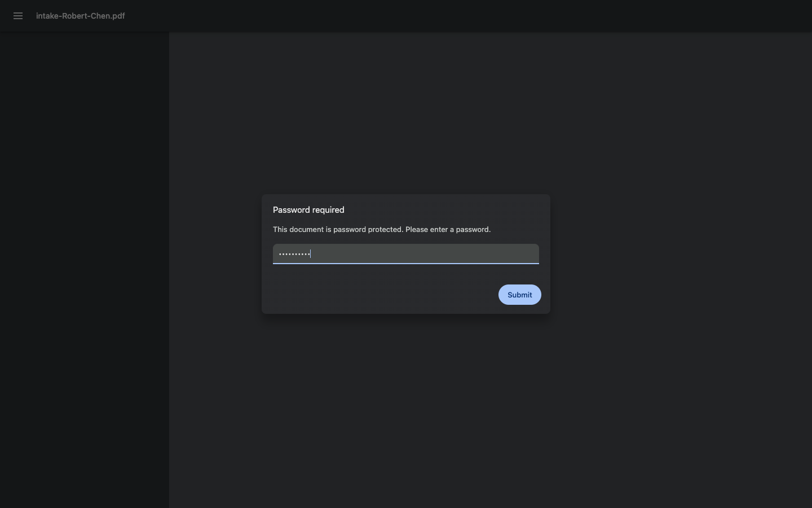The width and height of the screenshot is (812, 508).
Task: Submit the entered password
Action: (x=520, y=295)
